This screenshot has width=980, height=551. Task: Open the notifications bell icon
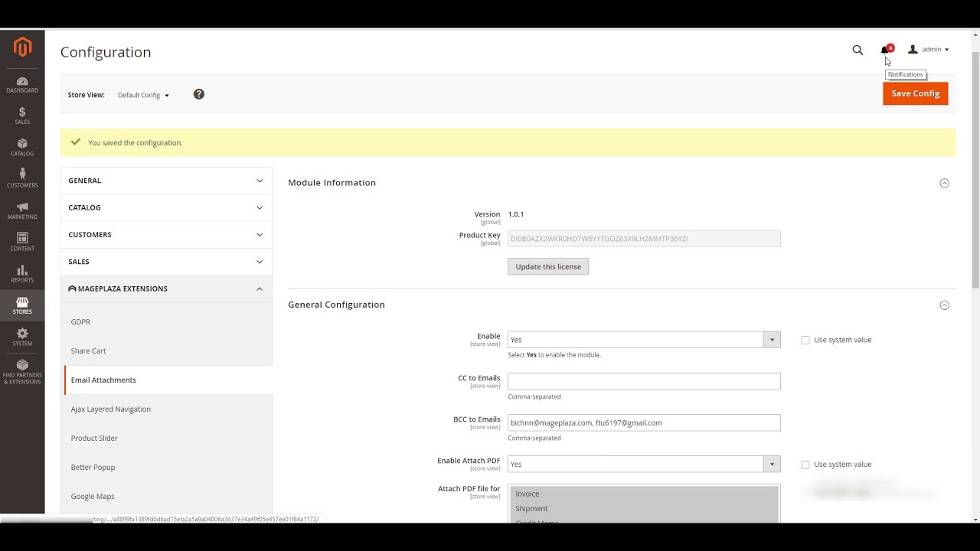(x=885, y=50)
